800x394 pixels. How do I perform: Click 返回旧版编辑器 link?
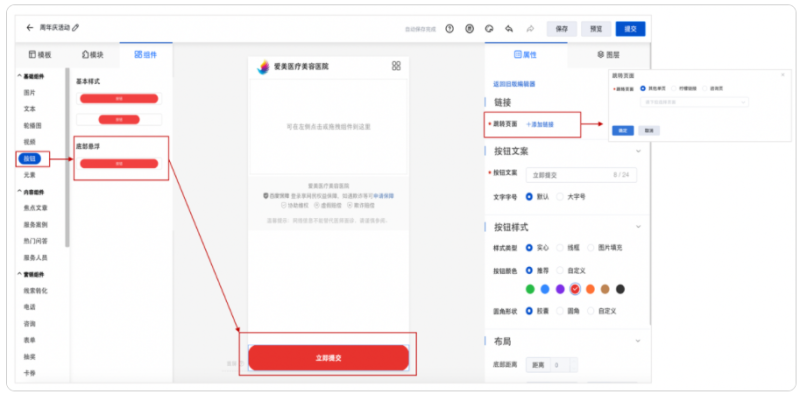click(x=514, y=84)
